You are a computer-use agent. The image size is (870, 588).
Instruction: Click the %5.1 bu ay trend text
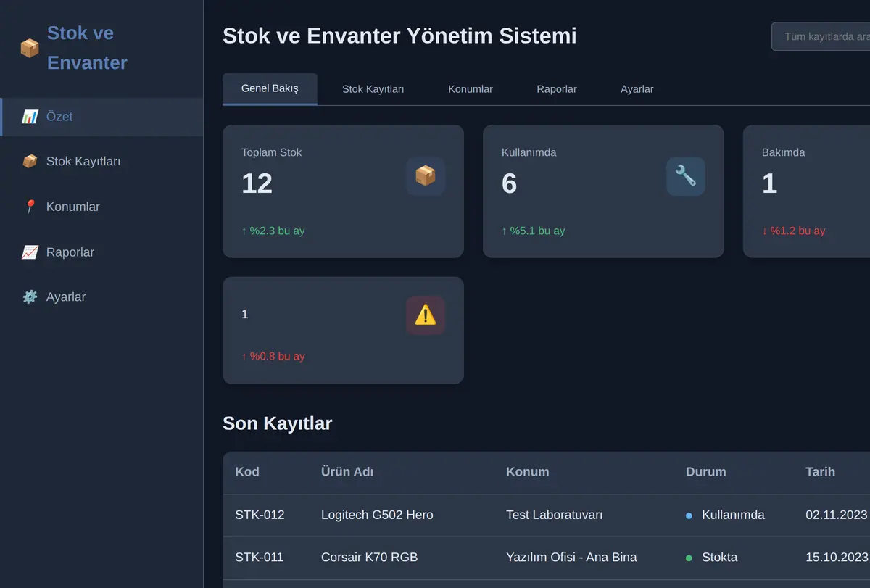pyautogui.click(x=533, y=231)
